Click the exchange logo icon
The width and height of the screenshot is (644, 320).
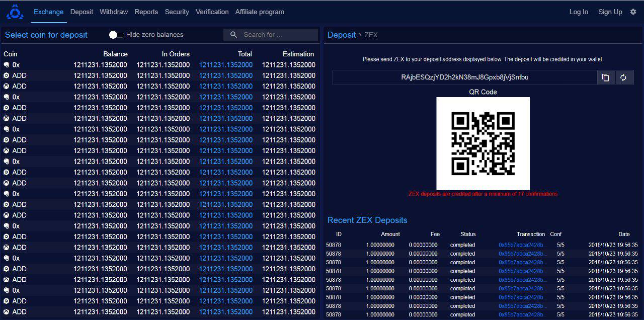(x=15, y=12)
